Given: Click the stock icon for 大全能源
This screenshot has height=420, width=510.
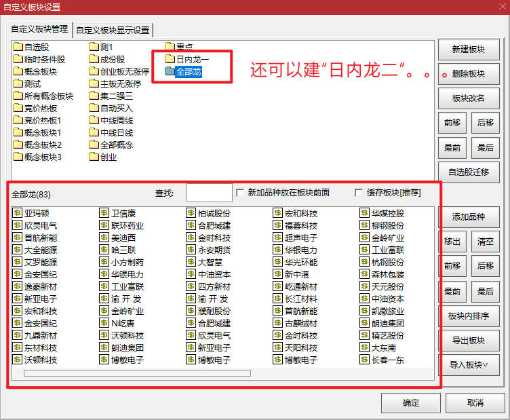Looking at the screenshot, I should click(x=17, y=250).
